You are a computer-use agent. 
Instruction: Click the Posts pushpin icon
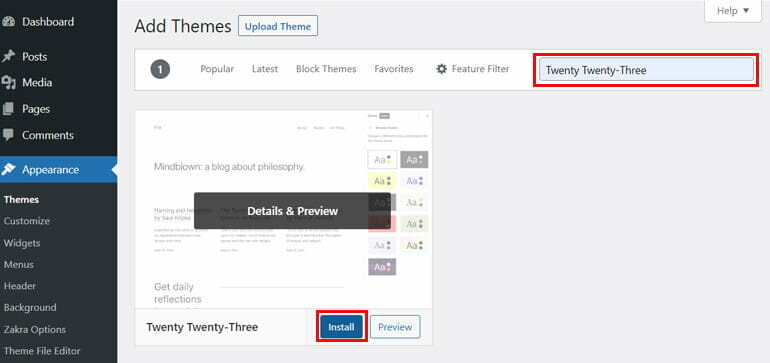8,56
